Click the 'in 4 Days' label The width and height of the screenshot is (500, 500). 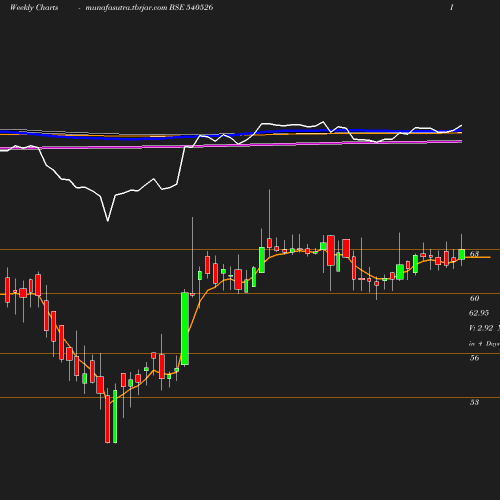484,343
